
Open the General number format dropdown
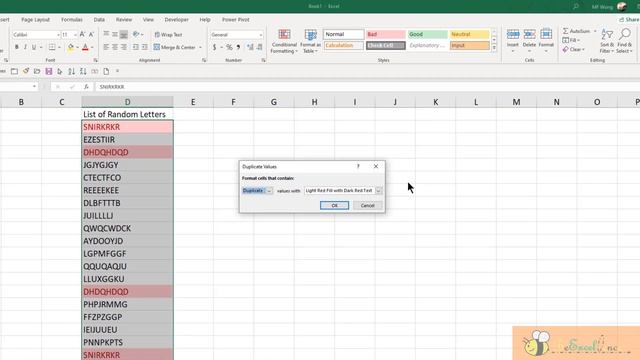tap(261, 35)
